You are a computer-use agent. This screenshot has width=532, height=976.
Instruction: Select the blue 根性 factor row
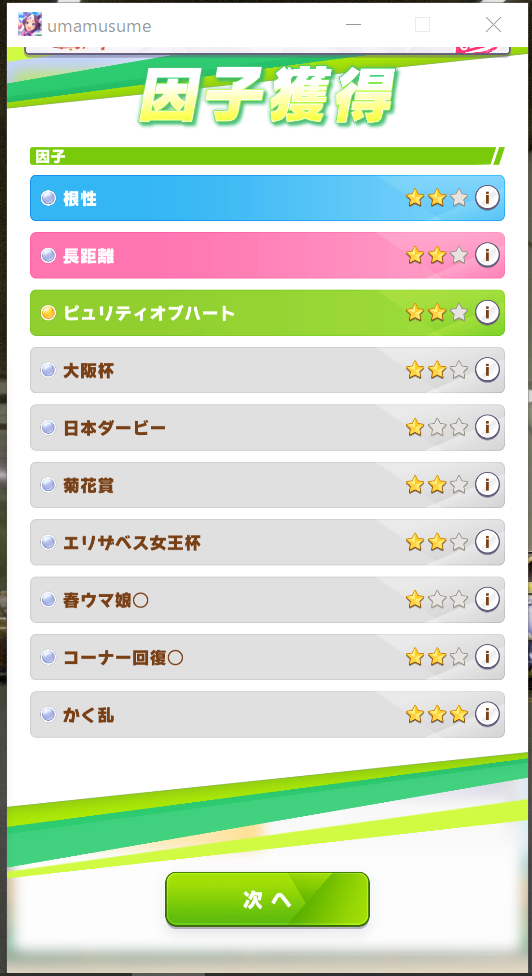pos(268,198)
